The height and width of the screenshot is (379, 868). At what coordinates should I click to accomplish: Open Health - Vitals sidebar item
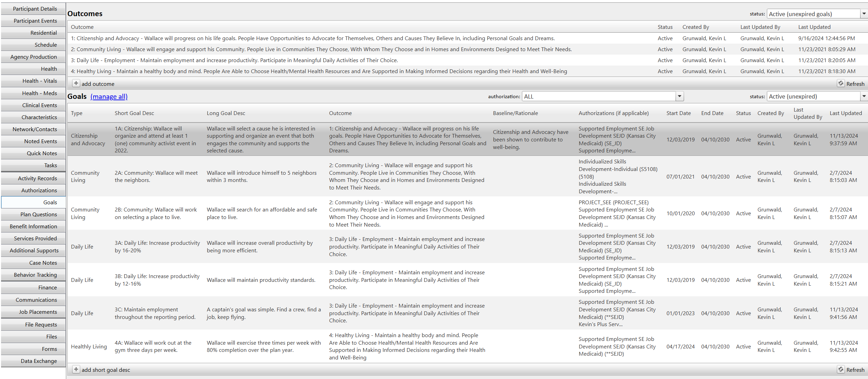[33, 81]
